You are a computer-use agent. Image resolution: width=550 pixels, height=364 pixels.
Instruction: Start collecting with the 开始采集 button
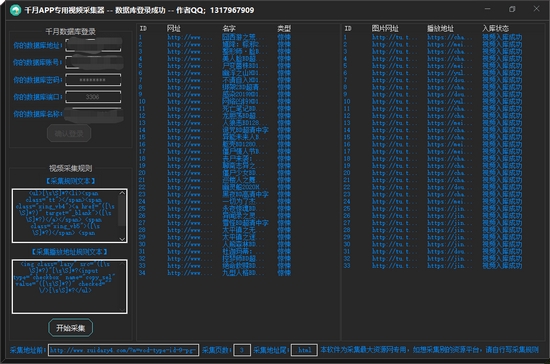pyautogui.click(x=71, y=328)
